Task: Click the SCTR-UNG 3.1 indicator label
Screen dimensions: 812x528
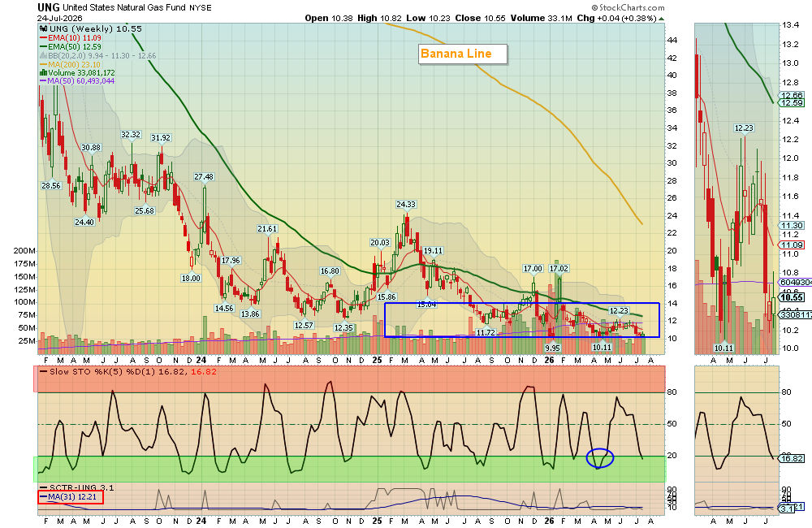Action: coord(76,487)
